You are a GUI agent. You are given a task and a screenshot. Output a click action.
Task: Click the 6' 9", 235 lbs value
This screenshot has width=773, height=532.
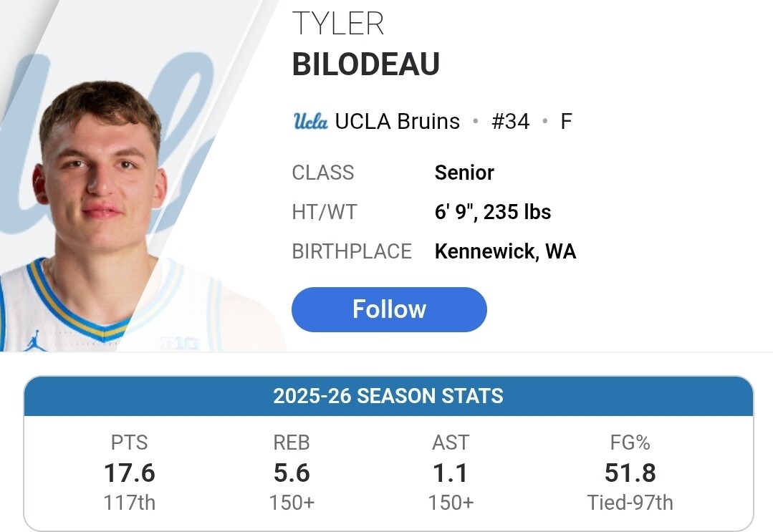(x=493, y=212)
